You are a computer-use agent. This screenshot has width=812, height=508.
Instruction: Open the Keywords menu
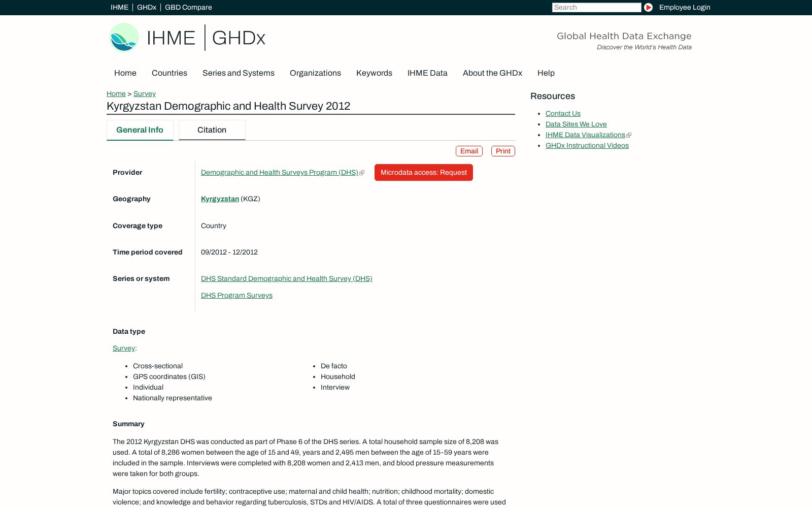pyautogui.click(x=374, y=73)
